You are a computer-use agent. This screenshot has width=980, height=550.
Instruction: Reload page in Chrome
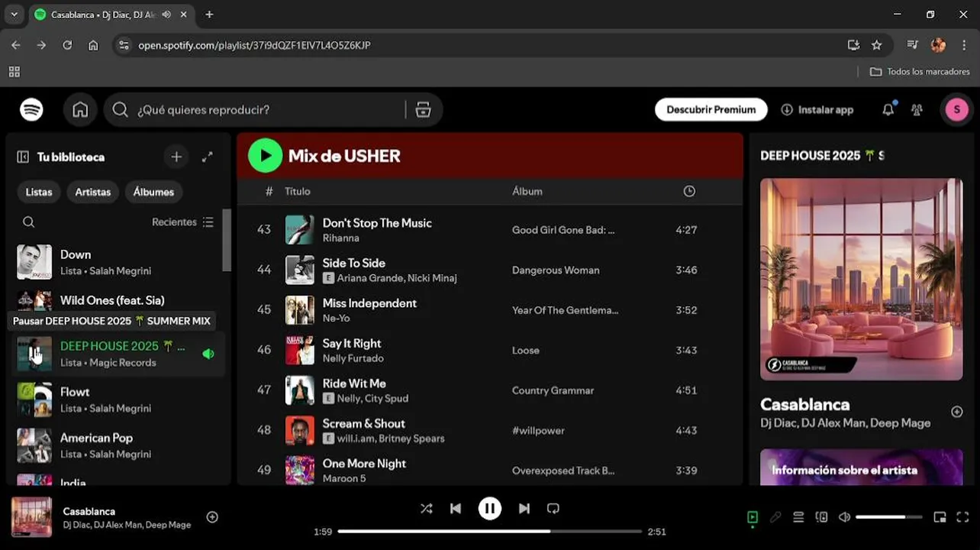click(67, 45)
